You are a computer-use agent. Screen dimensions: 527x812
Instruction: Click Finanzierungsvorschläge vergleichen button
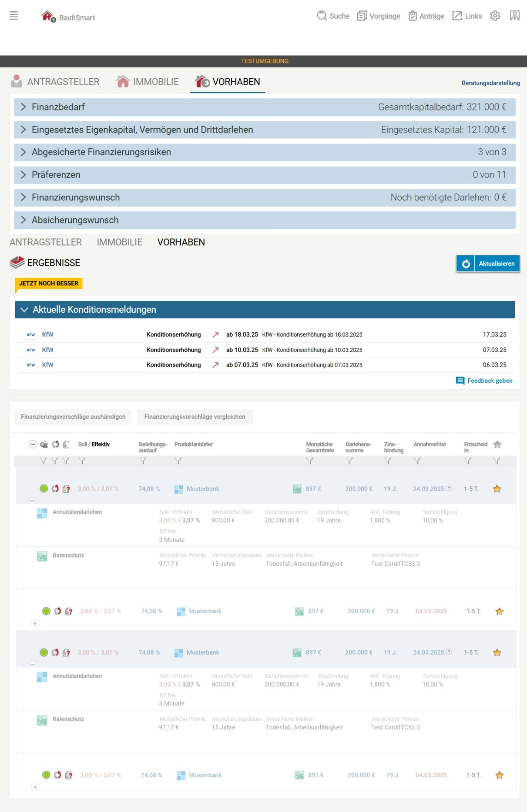click(195, 417)
